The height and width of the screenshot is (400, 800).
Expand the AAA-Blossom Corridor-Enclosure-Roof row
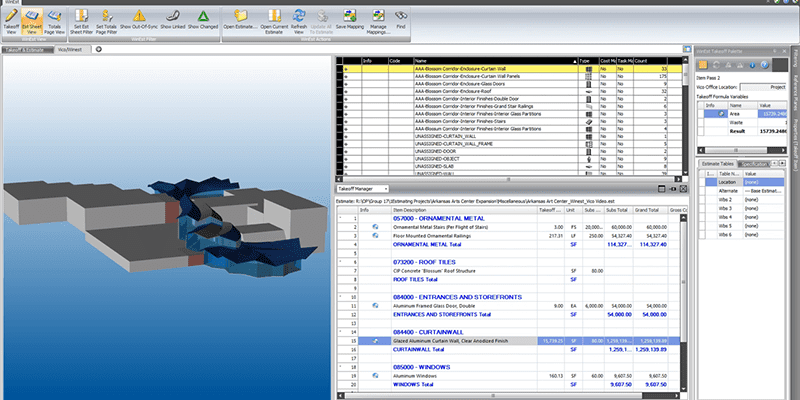345,90
